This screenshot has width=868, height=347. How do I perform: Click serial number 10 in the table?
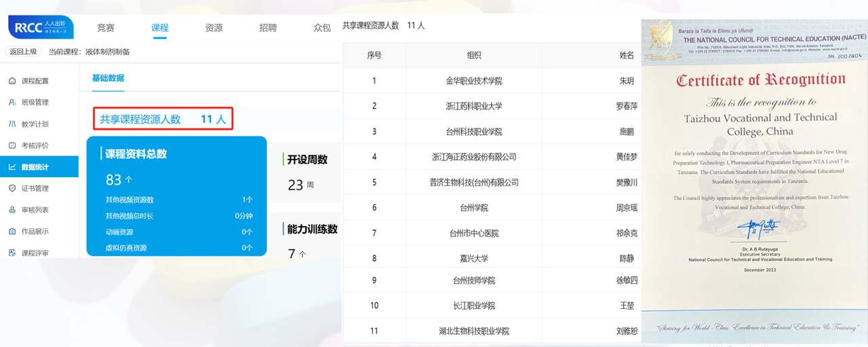click(374, 306)
